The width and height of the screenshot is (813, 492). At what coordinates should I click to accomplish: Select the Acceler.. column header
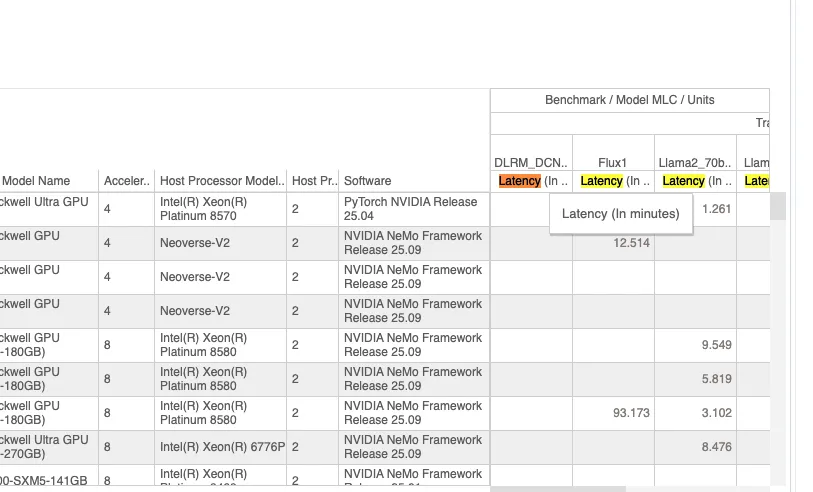126,181
